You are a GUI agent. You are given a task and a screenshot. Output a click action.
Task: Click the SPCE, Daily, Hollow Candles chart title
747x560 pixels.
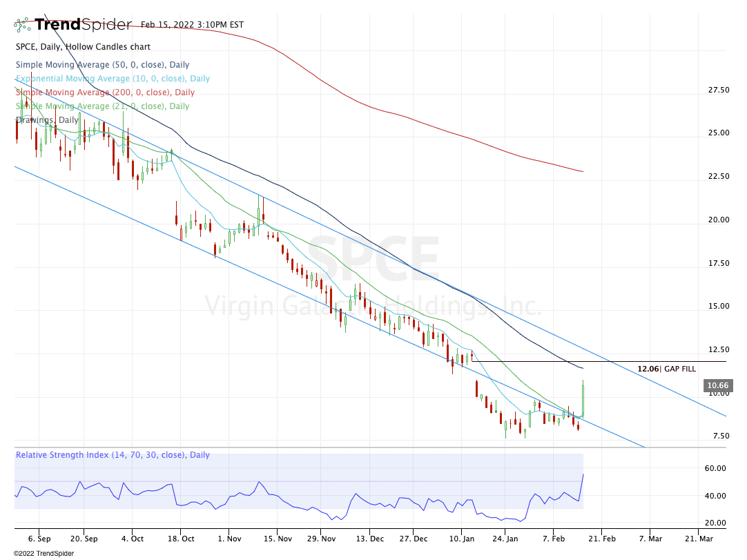83,47
